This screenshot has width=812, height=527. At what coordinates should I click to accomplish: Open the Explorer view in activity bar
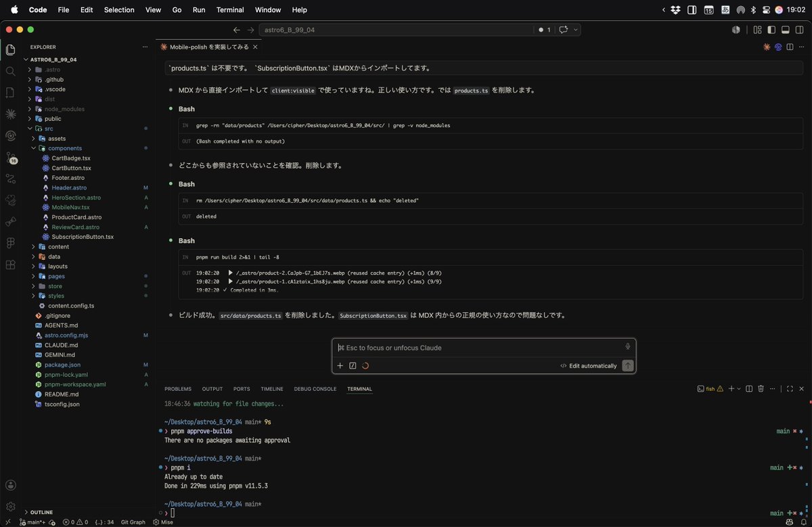click(x=10, y=49)
